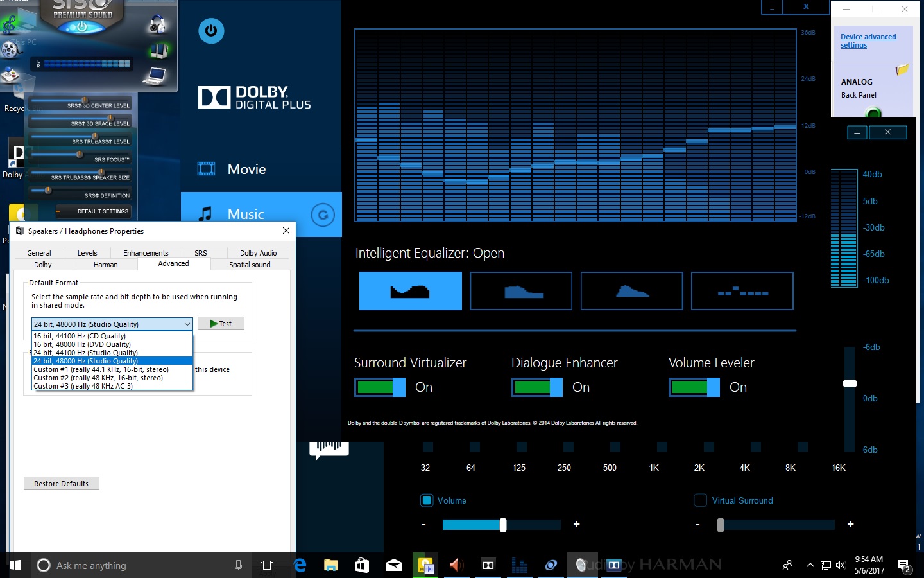
Task: Select the second equalizer preset shape
Action: click(x=521, y=291)
